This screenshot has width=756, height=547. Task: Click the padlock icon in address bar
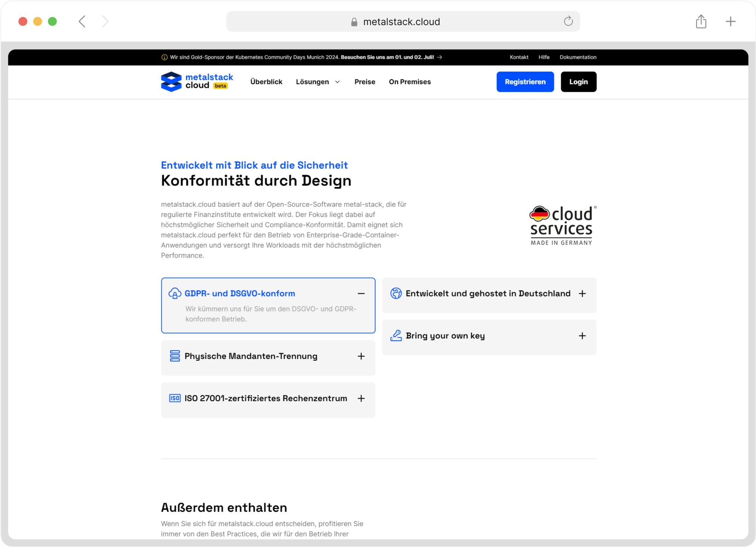tap(354, 22)
